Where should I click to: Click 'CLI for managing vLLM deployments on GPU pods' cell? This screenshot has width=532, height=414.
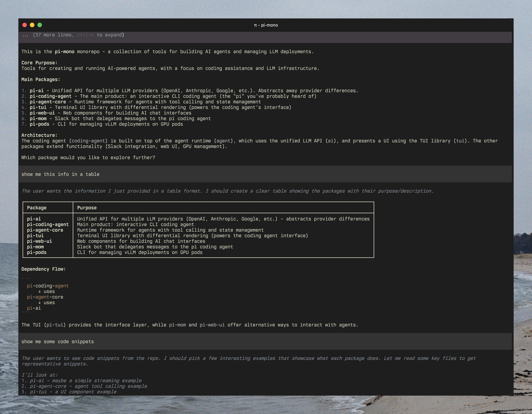140,253
